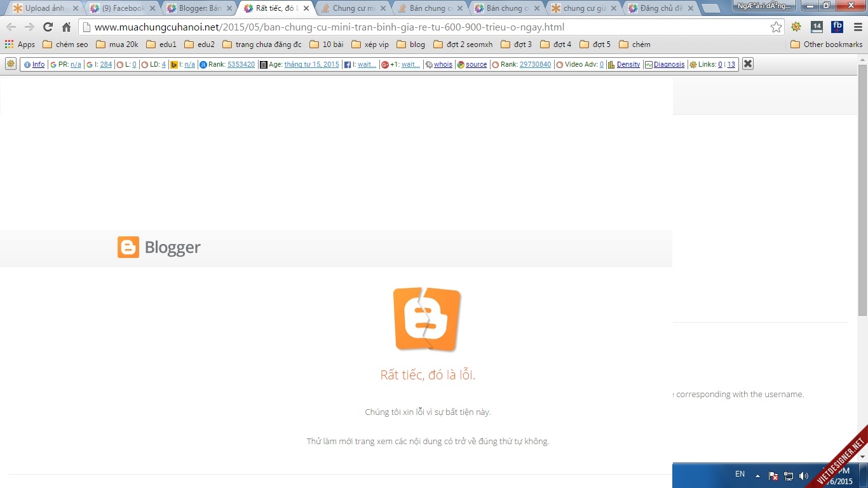The width and height of the screenshot is (868, 488).
Task: Open SEO toolbar settings gear icon
Action: tap(11, 64)
